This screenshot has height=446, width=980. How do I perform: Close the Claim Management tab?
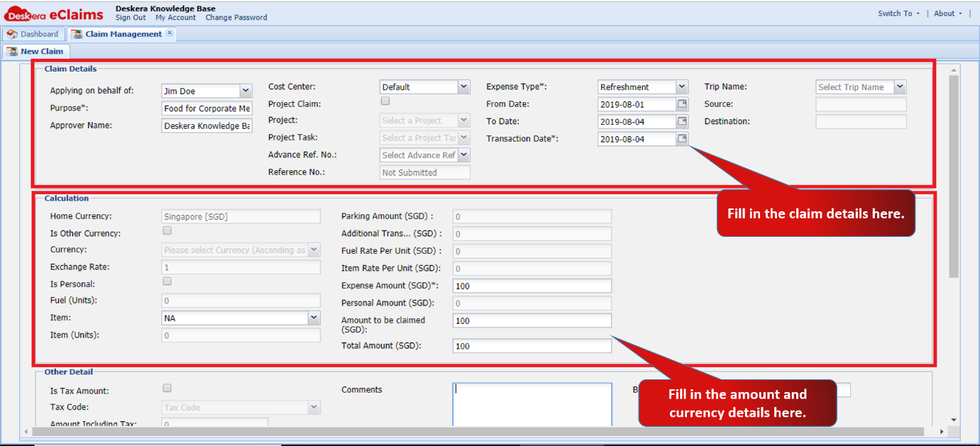(170, 33)
